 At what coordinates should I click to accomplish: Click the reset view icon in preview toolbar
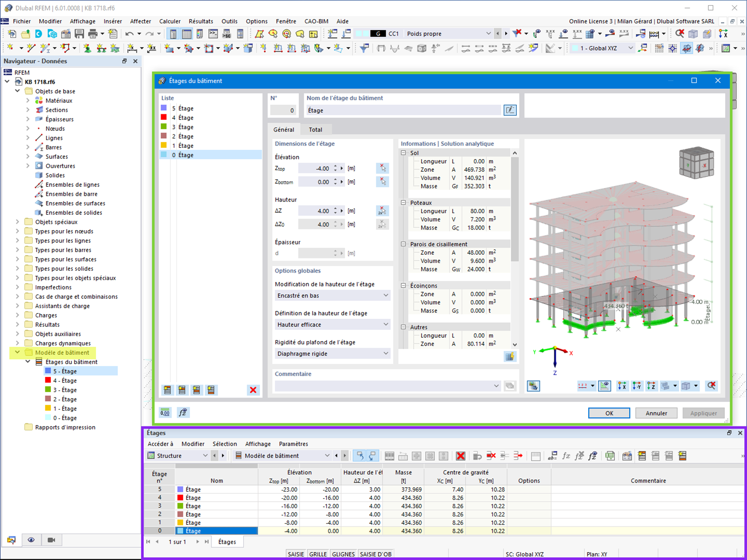click(x=711, y=386)
